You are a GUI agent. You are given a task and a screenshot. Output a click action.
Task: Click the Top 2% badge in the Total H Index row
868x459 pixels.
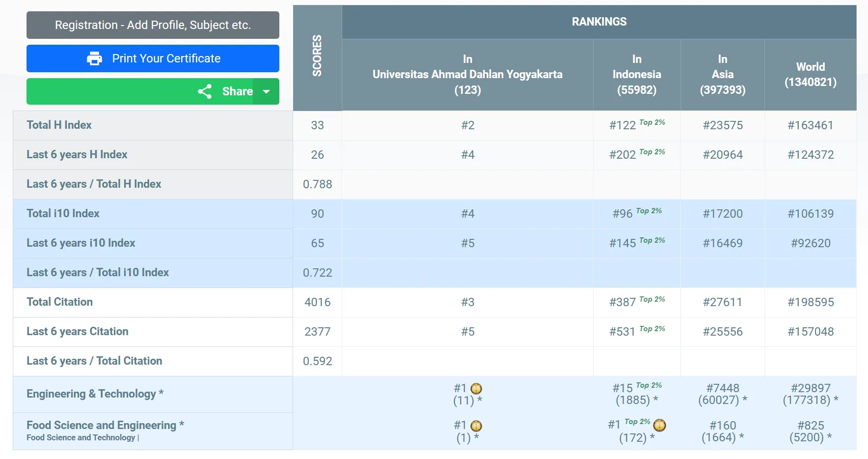click(x=652, y=122)
